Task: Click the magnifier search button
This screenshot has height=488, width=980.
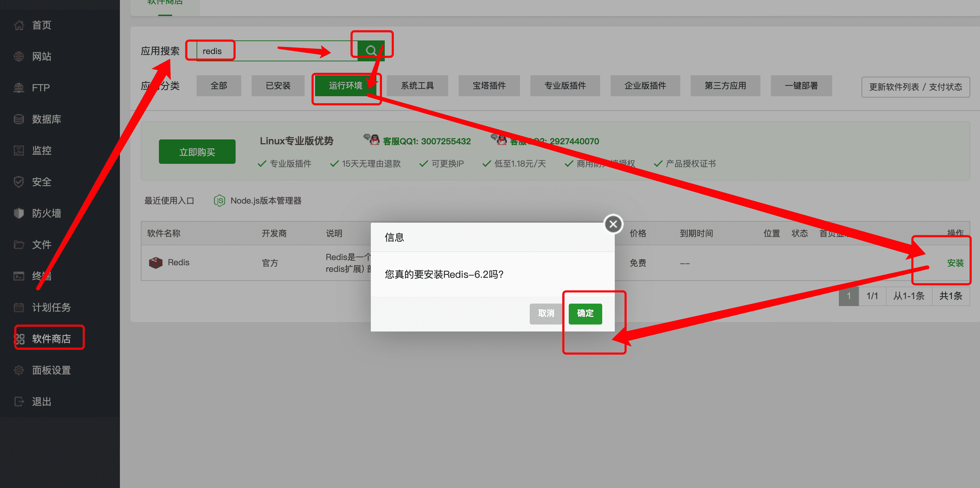Action: pyautogui.click(x=371, y=51)
